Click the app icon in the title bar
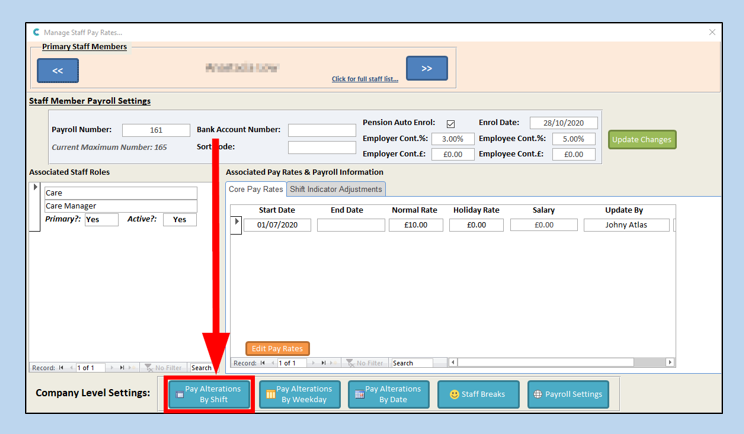This screenshot has width=744, height=434. (37, 32)
